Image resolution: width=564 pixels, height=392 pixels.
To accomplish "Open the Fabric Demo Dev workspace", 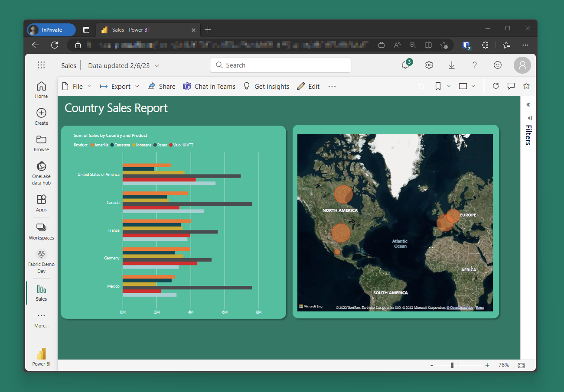I will coord(41,262).
